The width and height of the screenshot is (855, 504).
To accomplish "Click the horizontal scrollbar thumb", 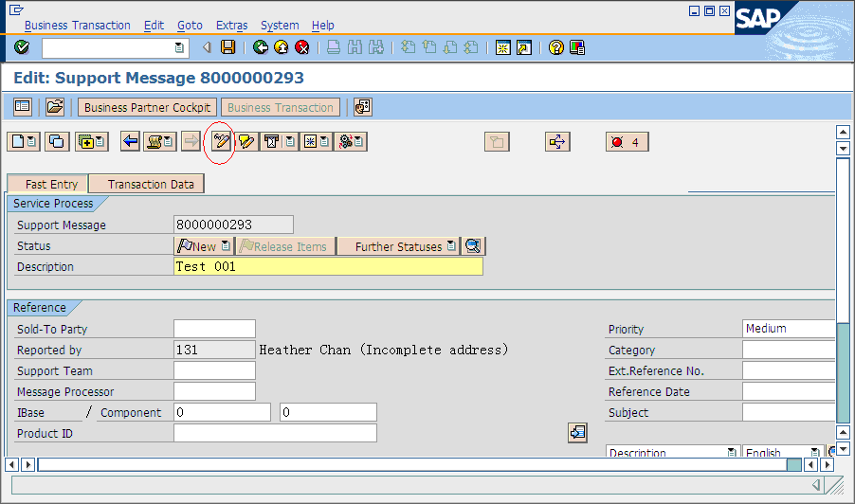I will pos(794,465).
